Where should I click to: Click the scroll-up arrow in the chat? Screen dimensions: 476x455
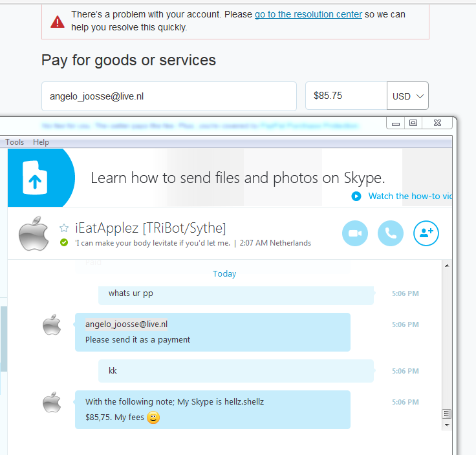(447, 266)
